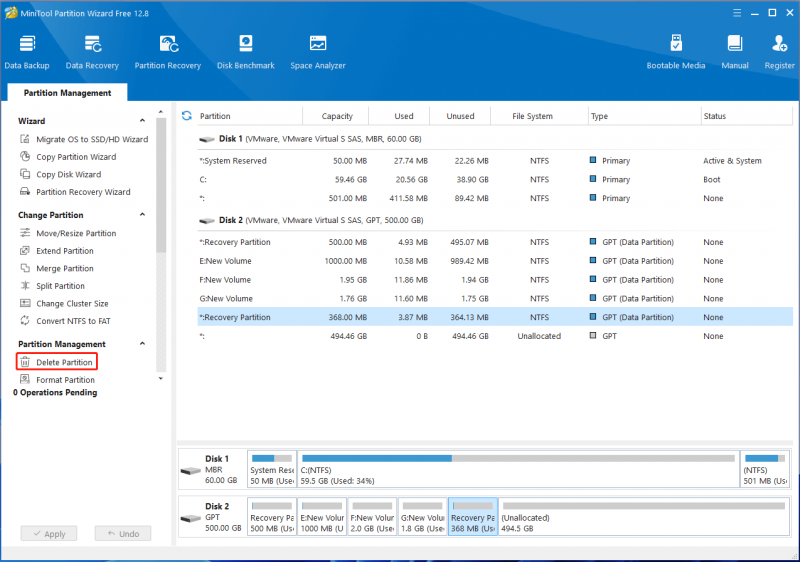Open Partition Recovery toolbar icon
The width and height of the screenshot is (800, 562).
pos(168,52)
